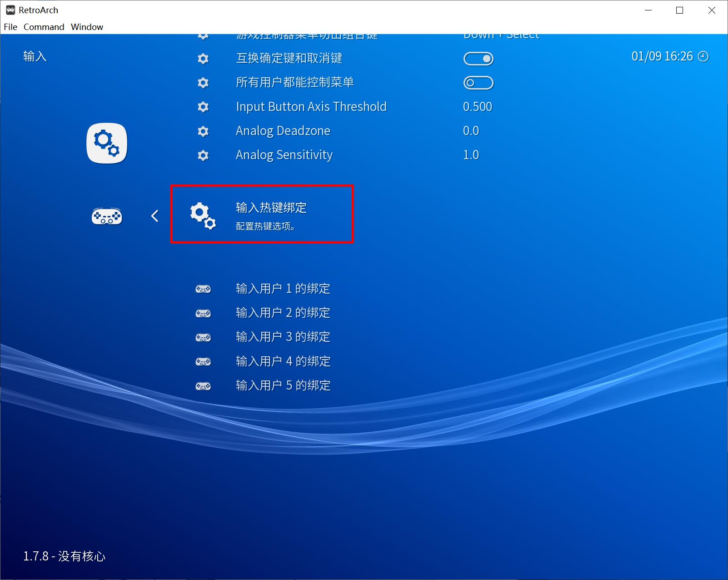Click gear icon beside Analog Deadzone
Image resolution: width=728 pixels, height=580 pixels.
click(x=203, y=131)
